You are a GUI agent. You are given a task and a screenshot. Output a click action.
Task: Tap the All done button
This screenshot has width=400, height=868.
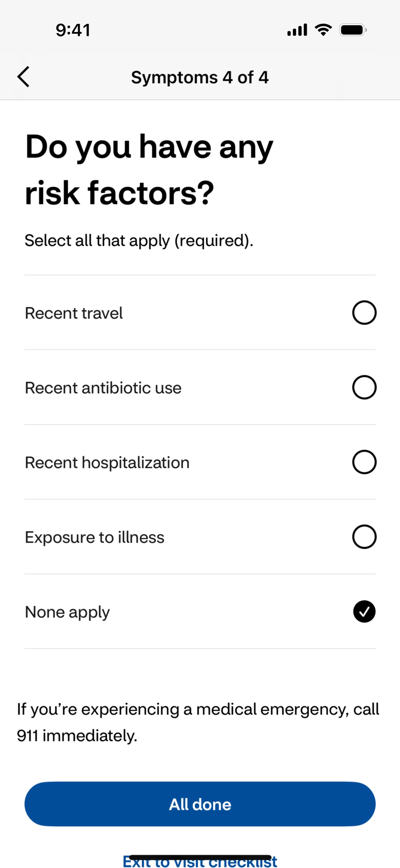(200, 804)
